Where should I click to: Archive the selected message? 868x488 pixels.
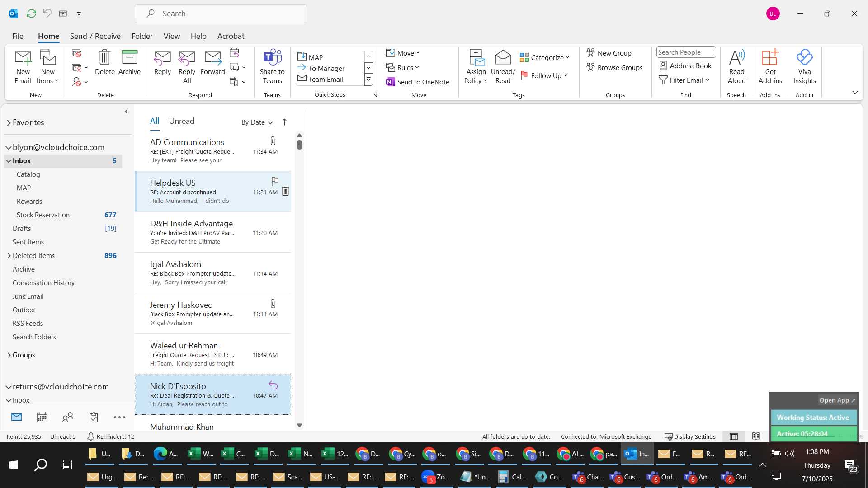pos(129,62)
